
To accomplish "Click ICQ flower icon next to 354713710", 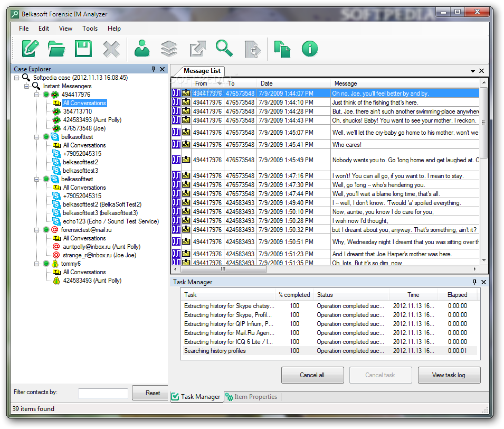I will click(56, 111).
